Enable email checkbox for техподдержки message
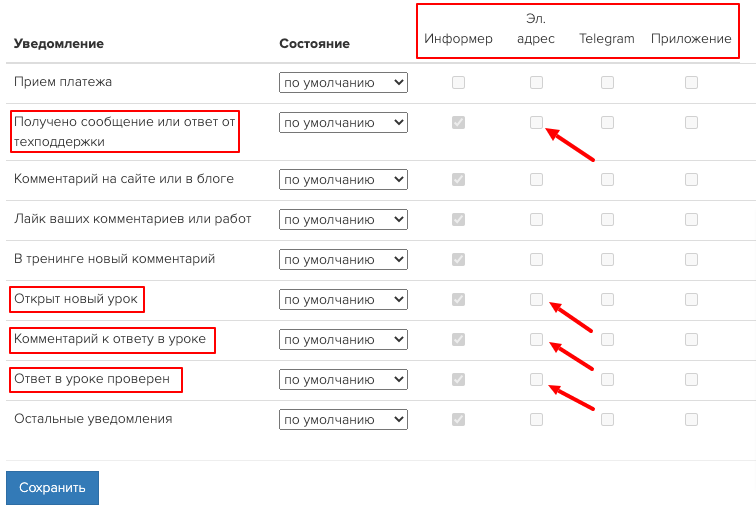756x509 pixels. (536, 122)
